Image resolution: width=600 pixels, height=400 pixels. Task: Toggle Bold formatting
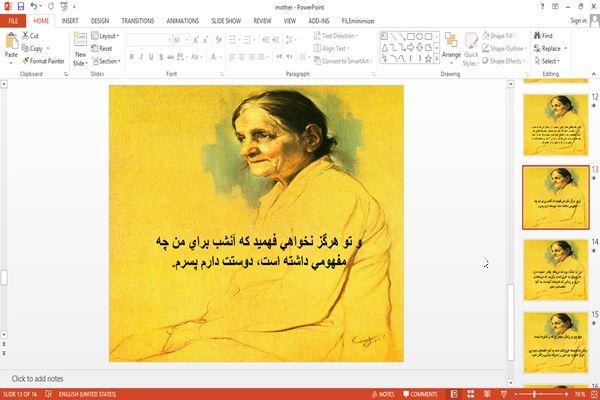pyautogui.click(x=132, y=57)
